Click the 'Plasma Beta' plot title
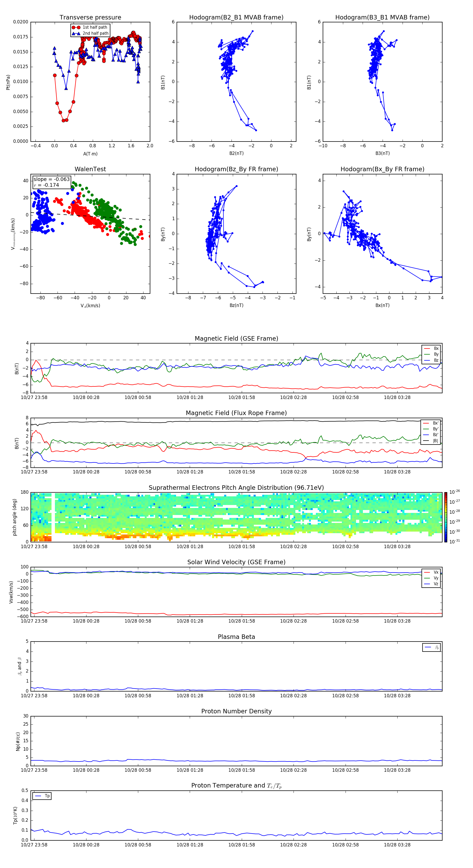The image size is (473, 868). click(x=236, y=637)
